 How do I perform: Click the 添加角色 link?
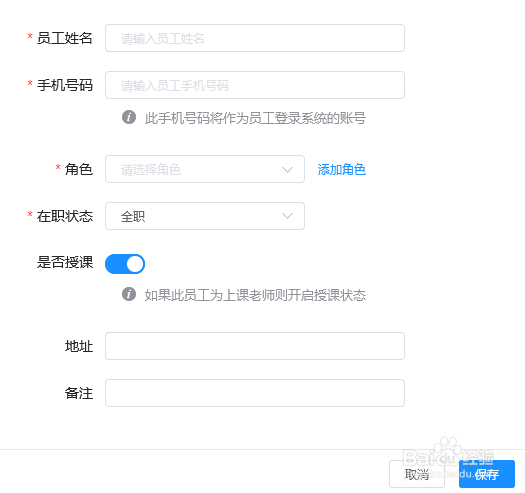[342, 169]
